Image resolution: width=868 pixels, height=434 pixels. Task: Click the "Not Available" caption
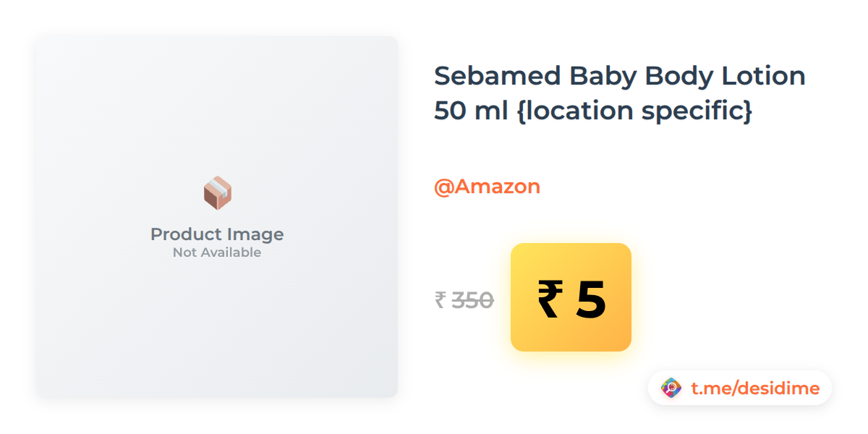pyautogui.click(x=217, y=252)
